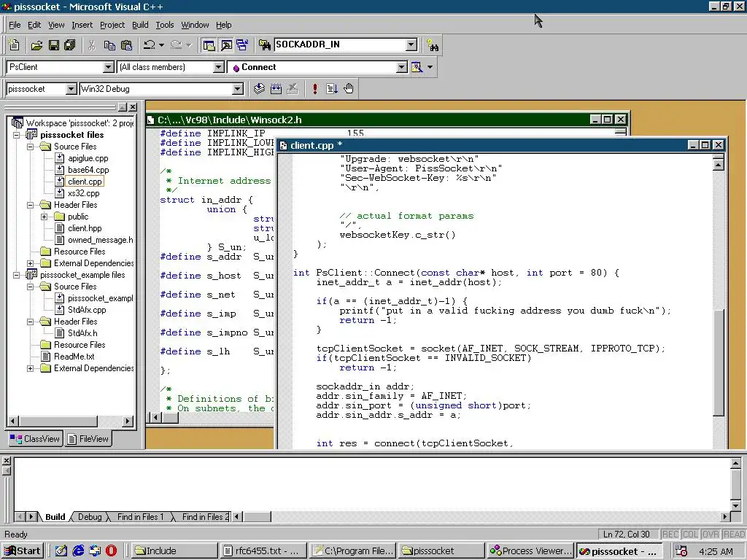The image size is (747, 560).
Task: Open the Undo history dropdown arrow
Action: 161,44
